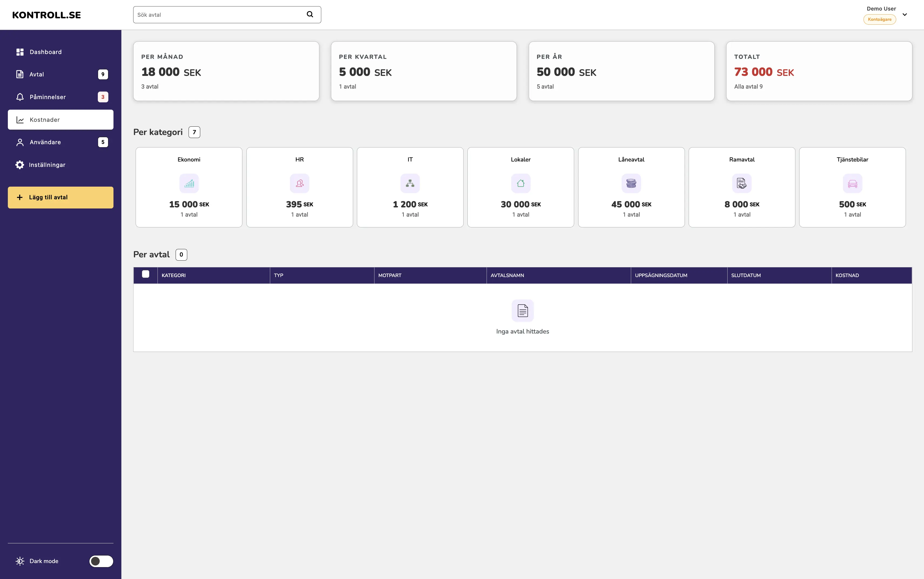Toggle the Dark mode switch
The width and height of the screenshot is (924, 579).
click(101, 561)
